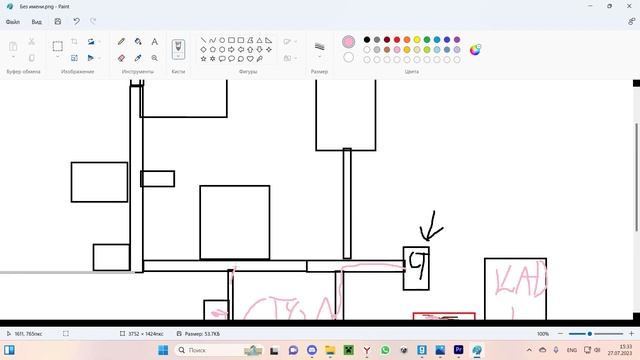
Task: Choose the rectangular selection tool
Action: click(58, 46)
